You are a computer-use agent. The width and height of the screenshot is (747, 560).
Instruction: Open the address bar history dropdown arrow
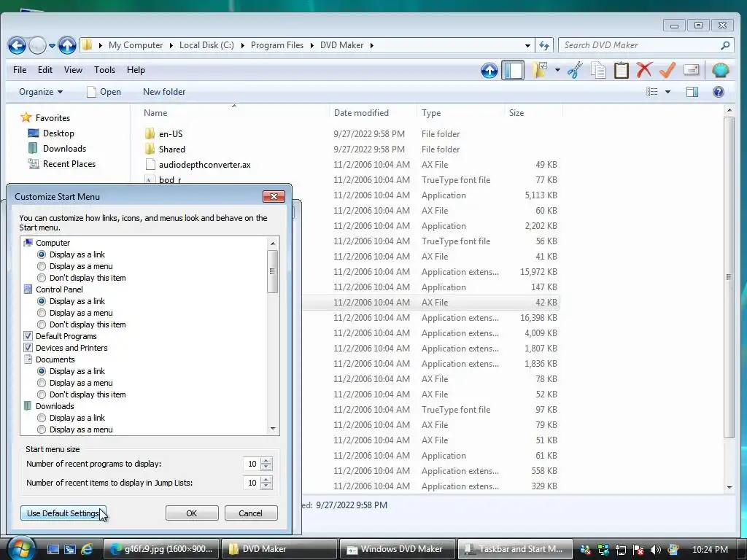tap(527, 46)
